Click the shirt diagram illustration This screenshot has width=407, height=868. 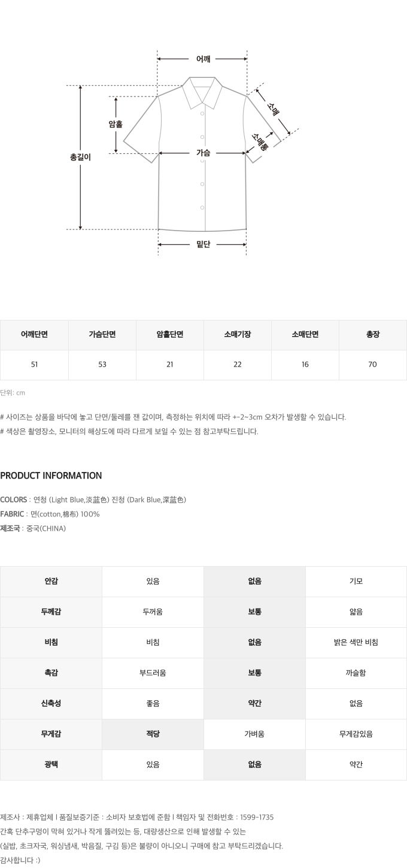203,153
